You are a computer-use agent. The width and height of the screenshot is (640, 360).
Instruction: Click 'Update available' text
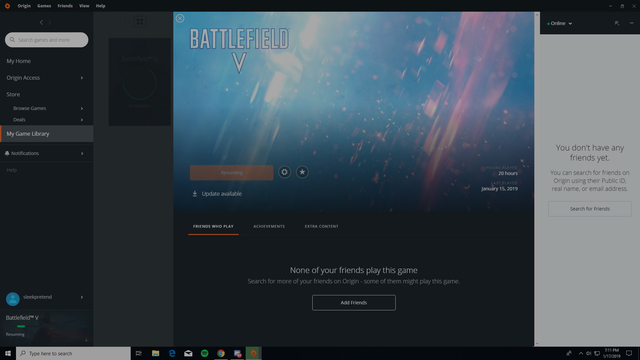point(222,194)
